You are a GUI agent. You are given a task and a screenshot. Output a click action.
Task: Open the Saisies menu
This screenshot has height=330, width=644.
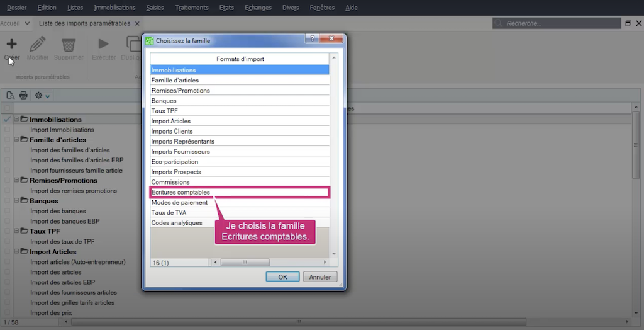[155, 8]
